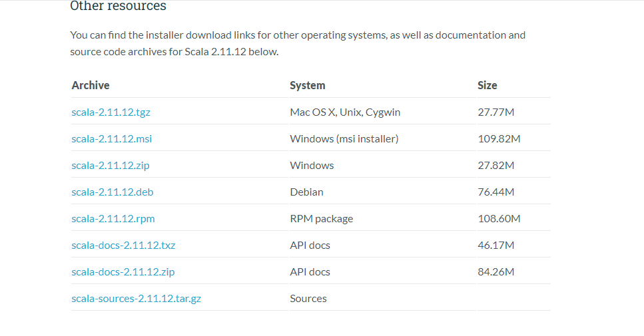The height and width of the screenshot is (336, 644).
Task: Get the scala-2.11.12.deb Debian package
Action: 113,192
